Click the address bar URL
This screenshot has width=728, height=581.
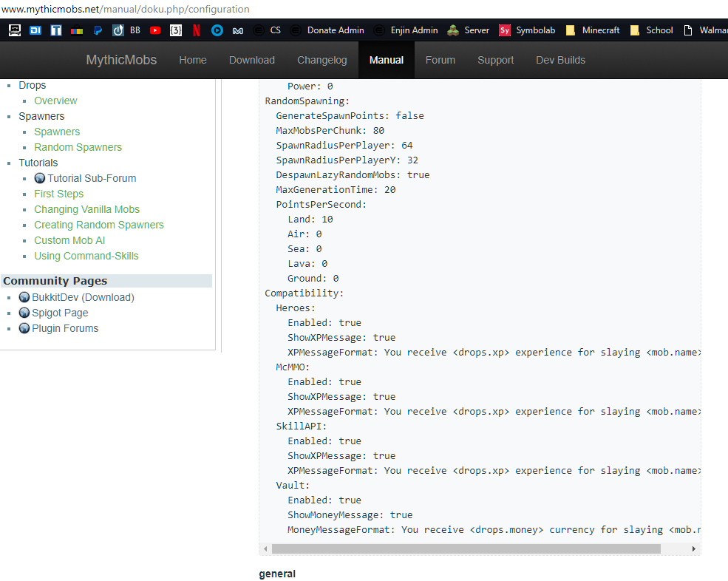tap(126, 9)
